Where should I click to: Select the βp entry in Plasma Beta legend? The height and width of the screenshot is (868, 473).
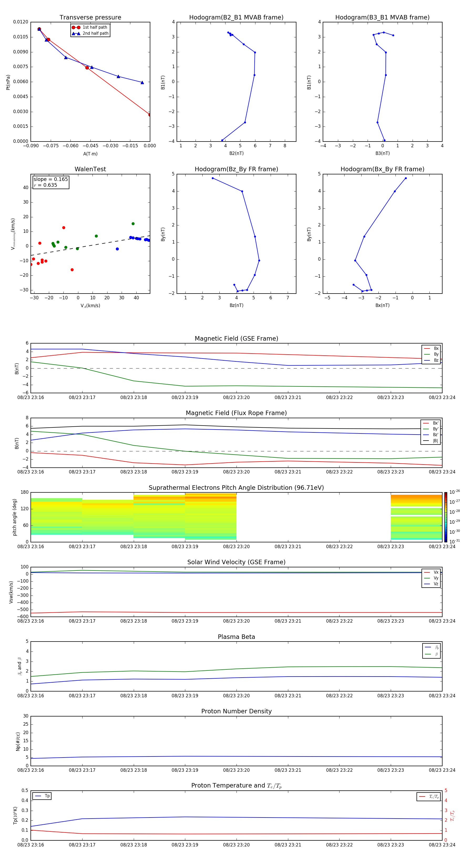[x=431, y=647]
